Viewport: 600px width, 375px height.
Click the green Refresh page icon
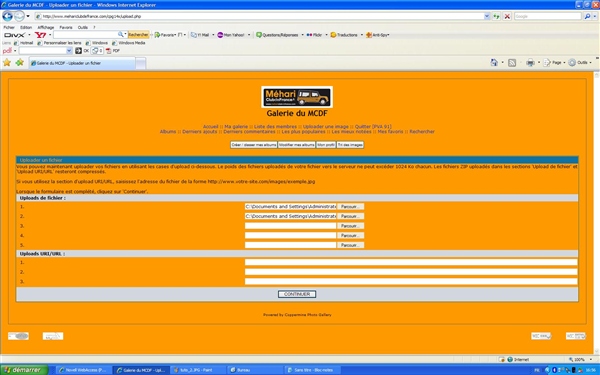click(x=496, y=16)
